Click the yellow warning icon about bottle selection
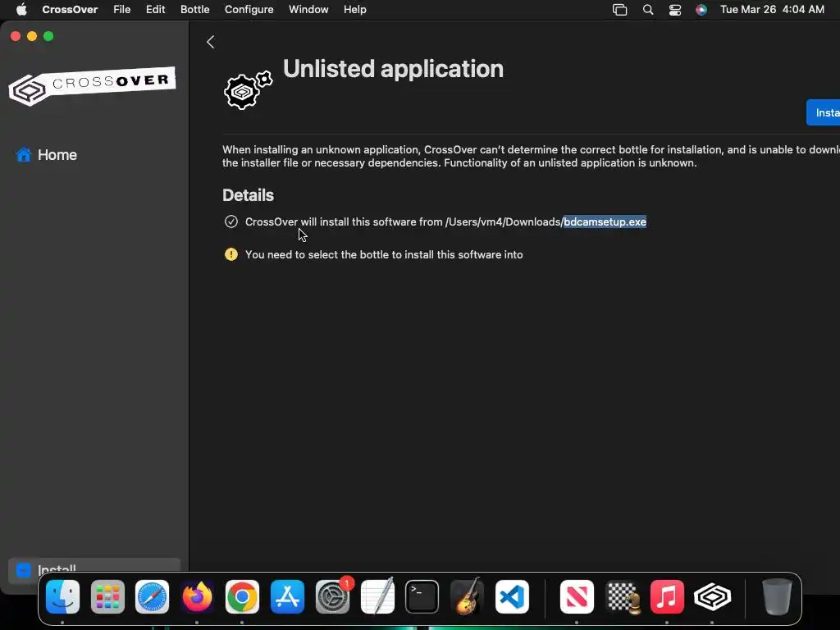This screenshot has height=630, width=840. click(231, 254)
